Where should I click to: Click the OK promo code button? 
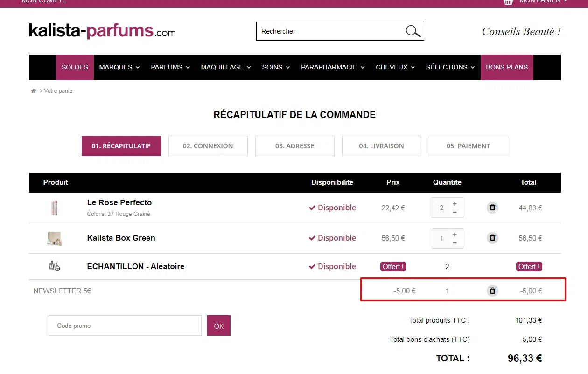pyautogui.click(x=219, y=326)
